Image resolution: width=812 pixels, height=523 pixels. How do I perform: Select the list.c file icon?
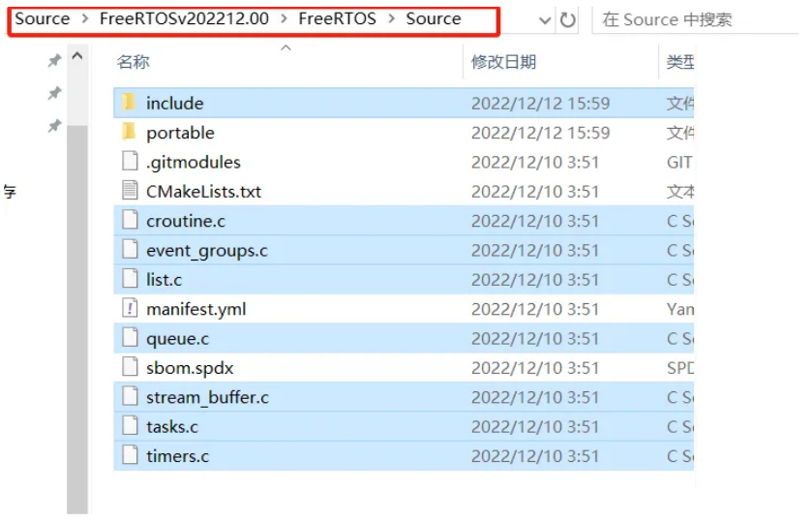click(130, 279)
